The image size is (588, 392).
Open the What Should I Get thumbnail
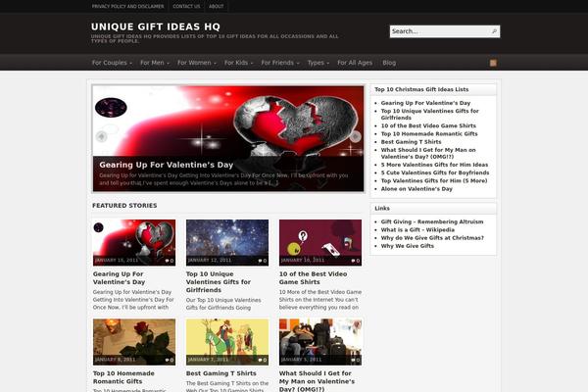tap(320, 342)
